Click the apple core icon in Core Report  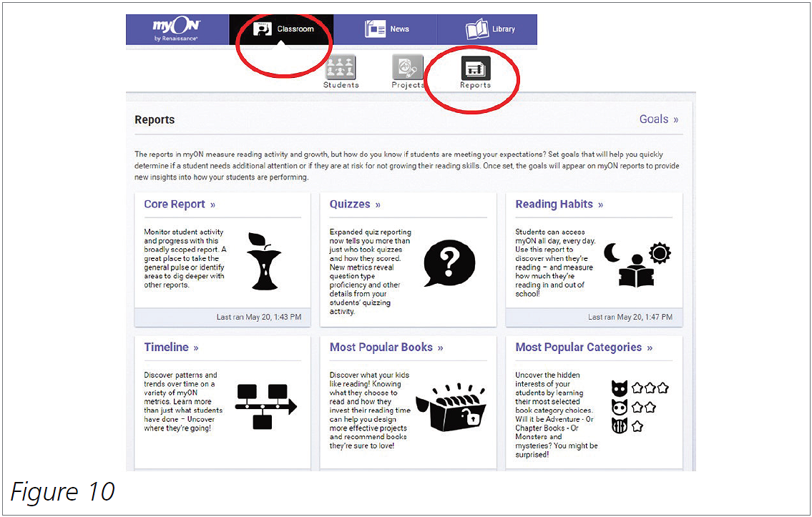(263, 261)
